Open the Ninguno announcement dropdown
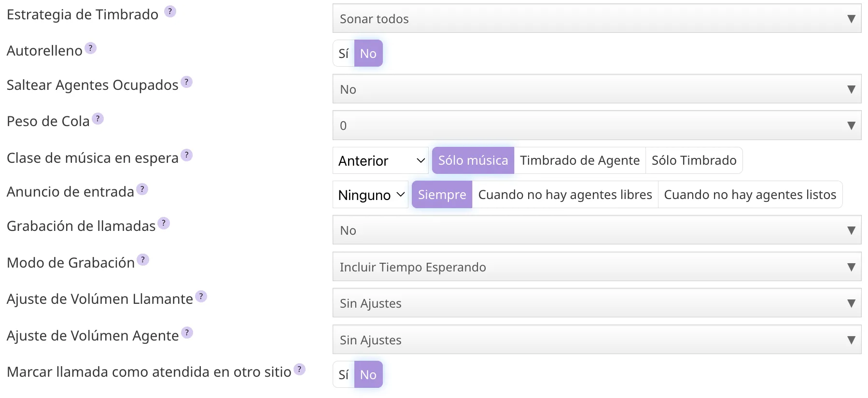Viewport: 868px width, 398px height. pos(370,195)
